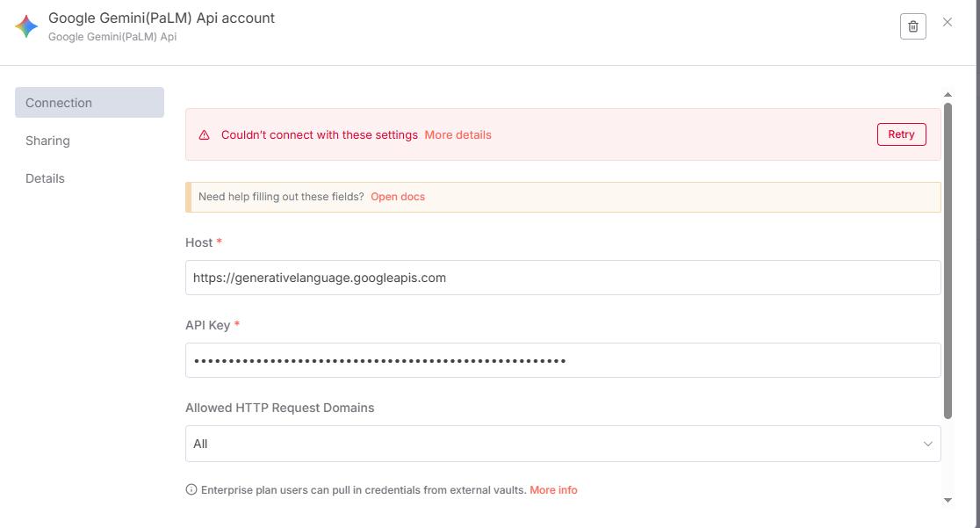Viewport: 980px width, 528px height.
Task: Delete credential using trash icon
Action: 913,26
